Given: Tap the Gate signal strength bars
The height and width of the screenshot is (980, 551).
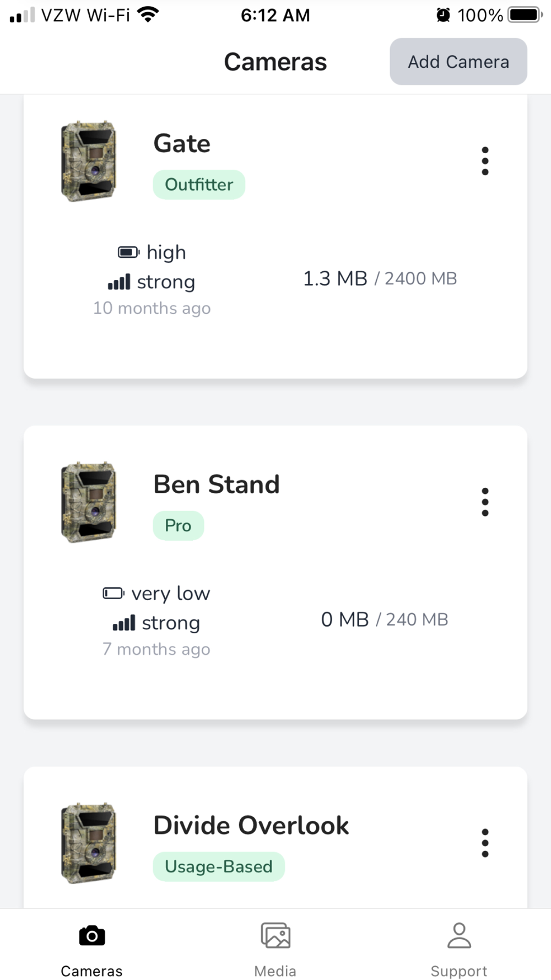Looking at the screenshot, I should [119, 282].
